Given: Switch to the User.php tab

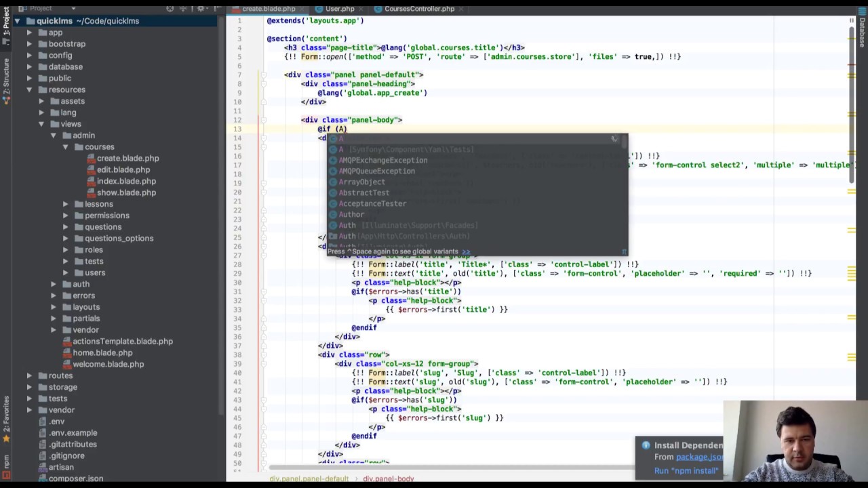Looking at the screenshot, I should [x=339, y=9].
